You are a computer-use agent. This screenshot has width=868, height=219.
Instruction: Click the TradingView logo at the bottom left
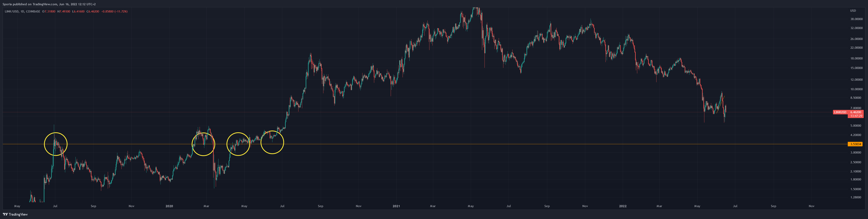point(15,214)
